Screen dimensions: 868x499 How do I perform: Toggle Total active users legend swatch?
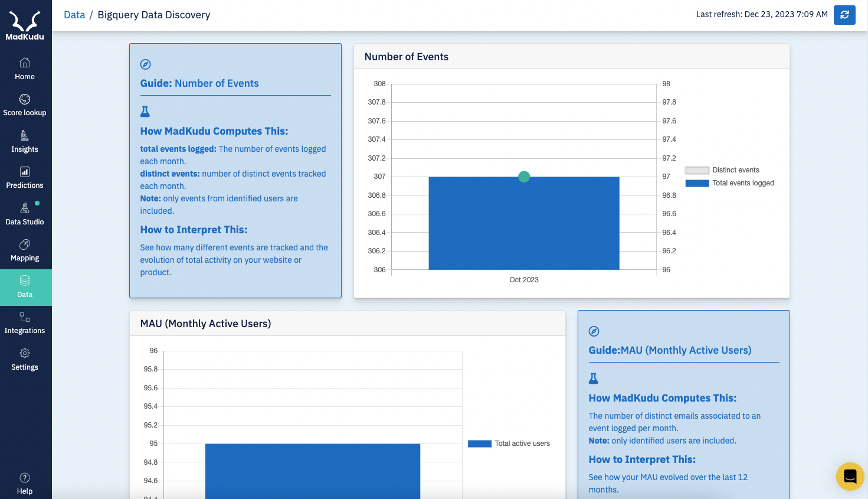coord(480,443)
